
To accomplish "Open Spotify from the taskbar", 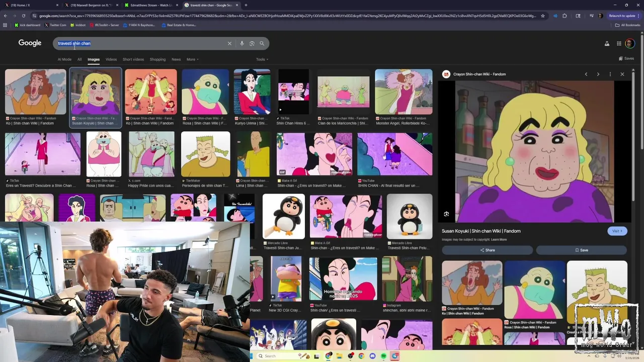I will click(x=383, y=356).
